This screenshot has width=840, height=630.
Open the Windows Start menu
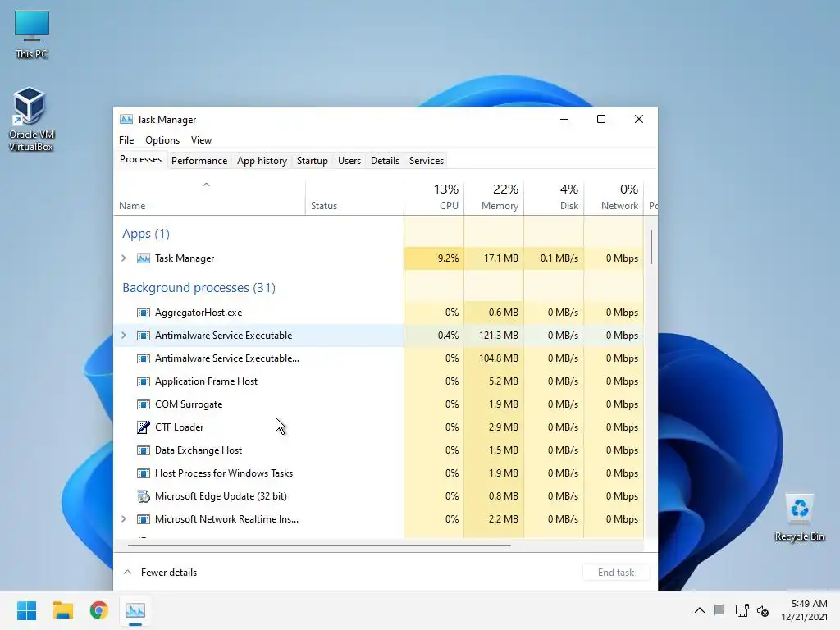pyautogui.click(x=26, y=610)
